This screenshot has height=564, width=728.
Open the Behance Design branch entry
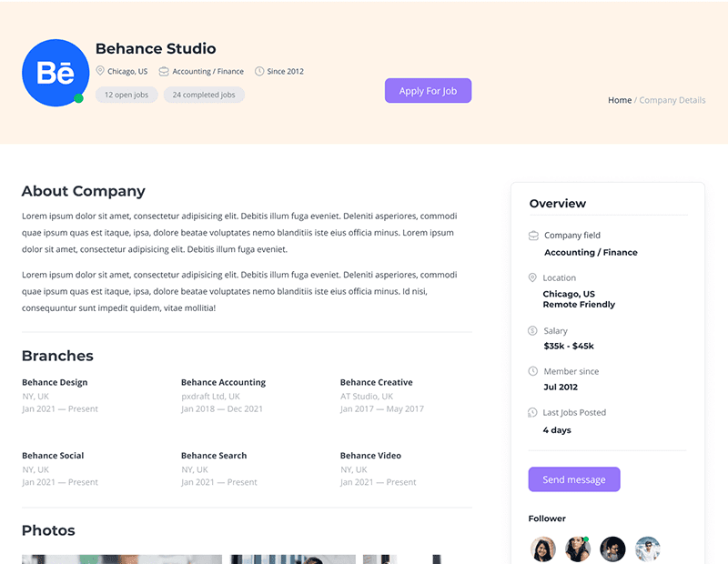coord(55,383)
